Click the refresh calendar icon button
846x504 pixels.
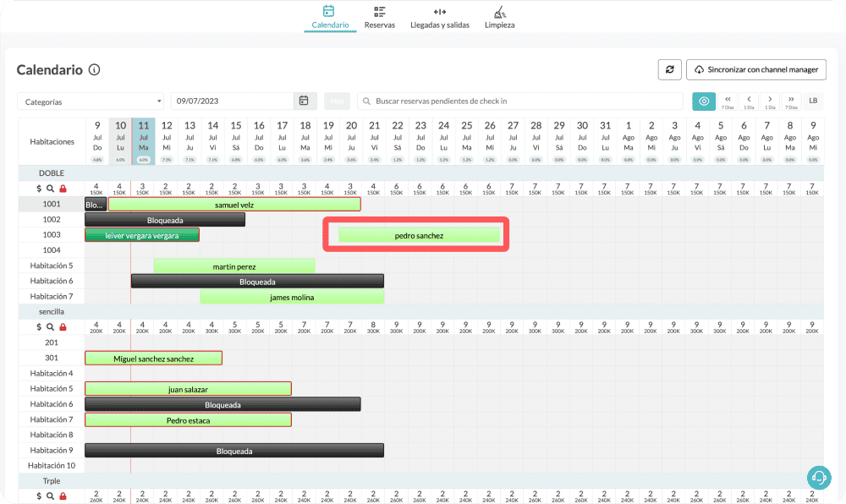pyautogui.click(x=669, y=69)
